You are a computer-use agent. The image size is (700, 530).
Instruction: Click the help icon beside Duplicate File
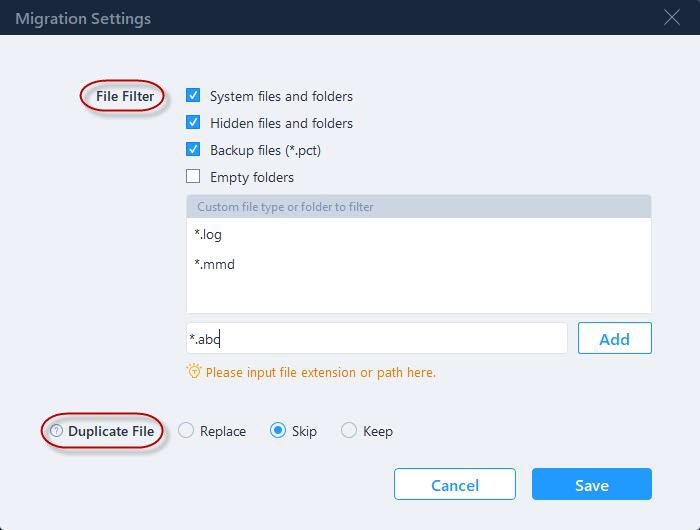(x=57, y=431)
